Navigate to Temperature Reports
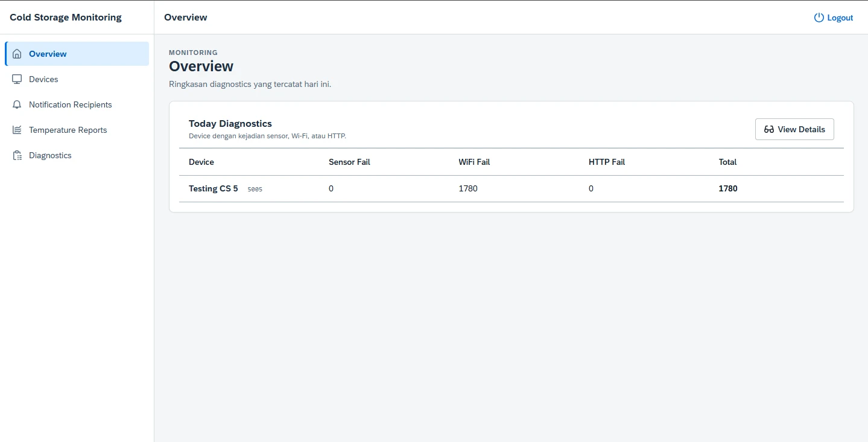The image size is (868, 442). (x=77, y=130)
